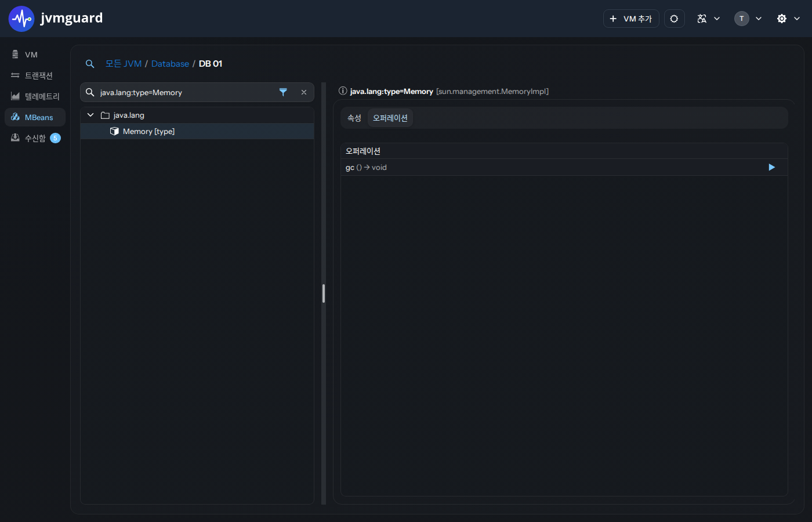Click the settings gear icon
The height and width of the screenshot is (522, 812).
[x=782, y=19]
